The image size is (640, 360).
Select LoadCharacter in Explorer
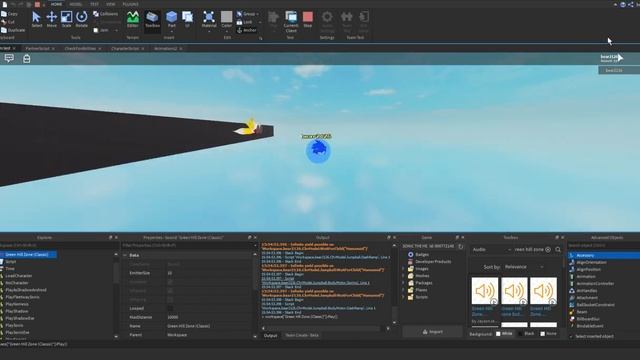[x=19, y=276]
